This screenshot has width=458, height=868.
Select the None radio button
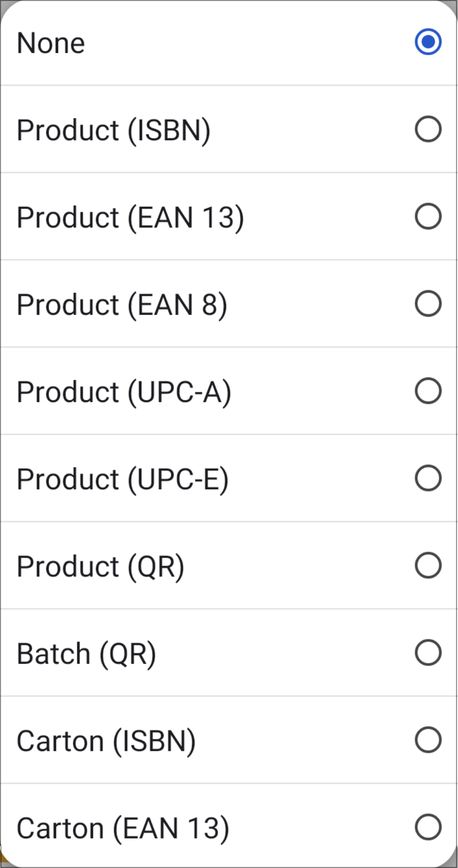click(x=428, y=42)
